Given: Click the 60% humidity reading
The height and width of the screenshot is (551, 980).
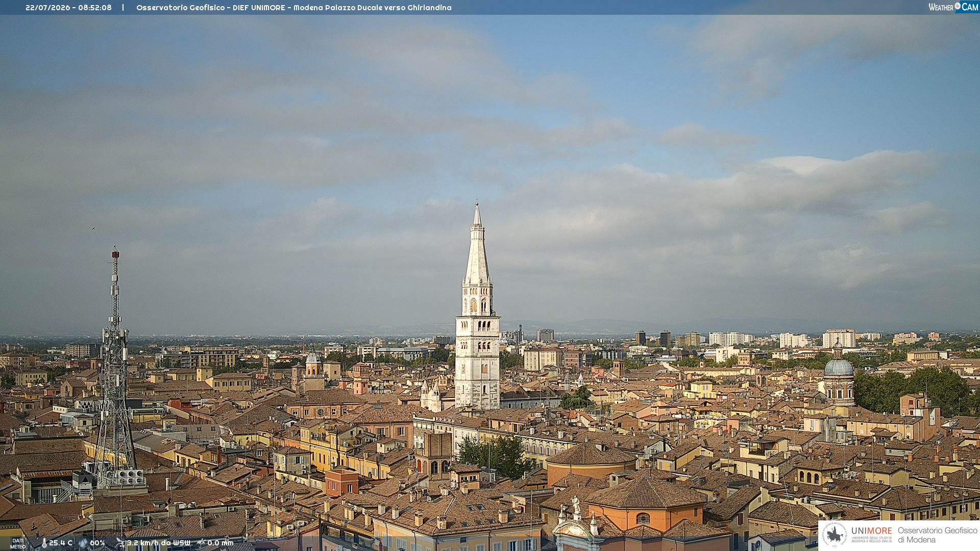Looking at the screenshot, I should (x=97, y=543).
